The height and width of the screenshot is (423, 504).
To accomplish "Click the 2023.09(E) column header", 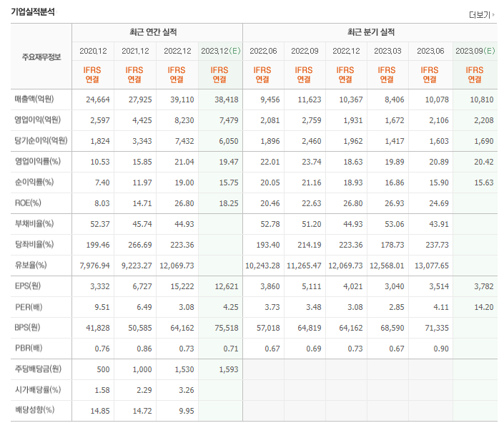I will [475, 51].
